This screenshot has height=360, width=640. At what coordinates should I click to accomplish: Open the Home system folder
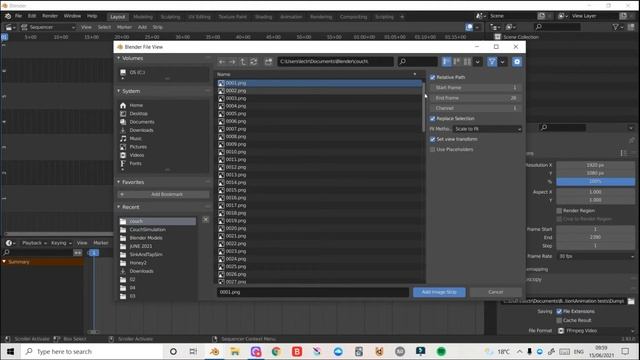pos(136,105)
